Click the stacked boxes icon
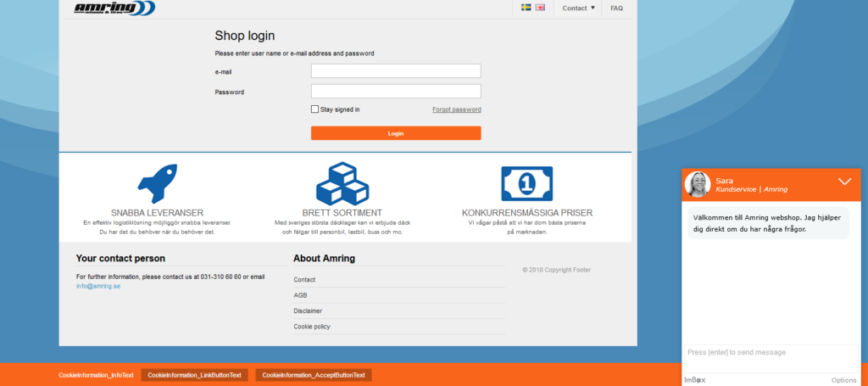 tap(342, 184)
